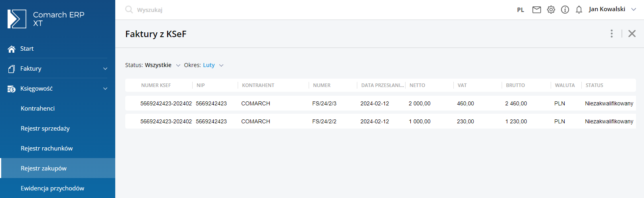The height and width of the screenshot is (198, 644).
Task: Open Kontrahenci in the sidebar
Action: click(x=37, y=109)
